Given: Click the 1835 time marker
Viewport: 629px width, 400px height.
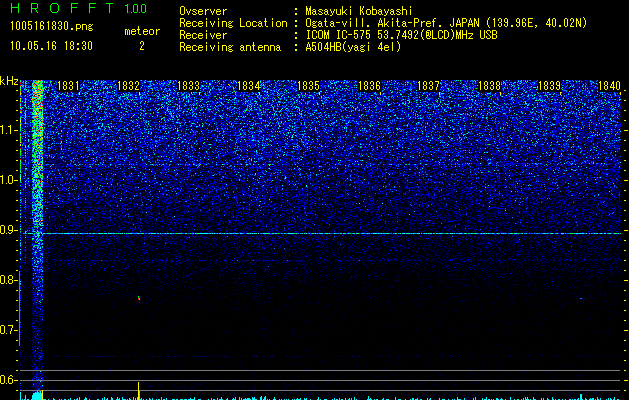Looking at the screenshot, I should 309,86.
